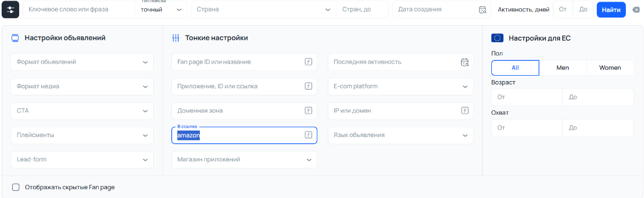Click the Возраст До field
Image resolution: width=644 pixels, height=198 pixels.
tap(598, 97)
